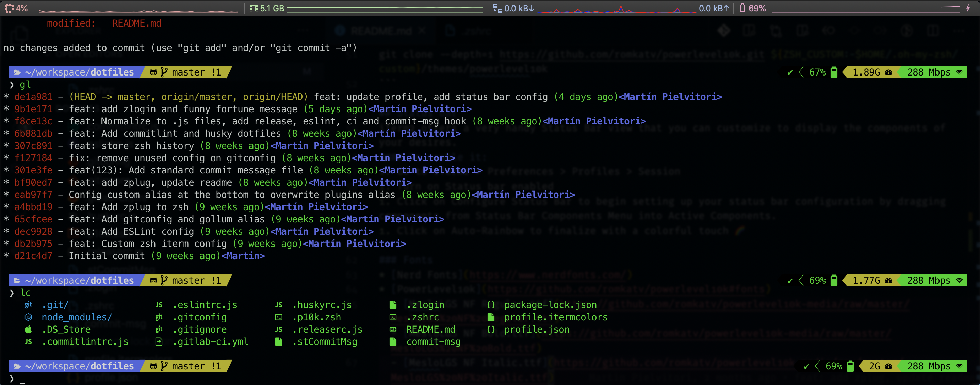Image resolution: width=980 pixels, height=385 pixels.
Task: Click the shell icon beside .zshrc
Action: pyautogui.click(x=393, y=317)
